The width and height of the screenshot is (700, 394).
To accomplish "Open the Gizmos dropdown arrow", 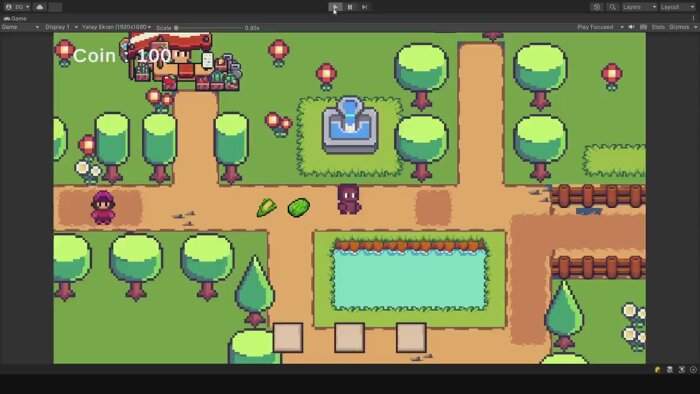I will pos(695,27).
